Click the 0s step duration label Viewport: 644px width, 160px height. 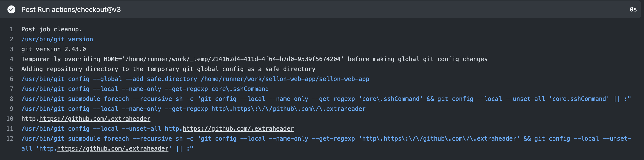(x=633, y=9)
